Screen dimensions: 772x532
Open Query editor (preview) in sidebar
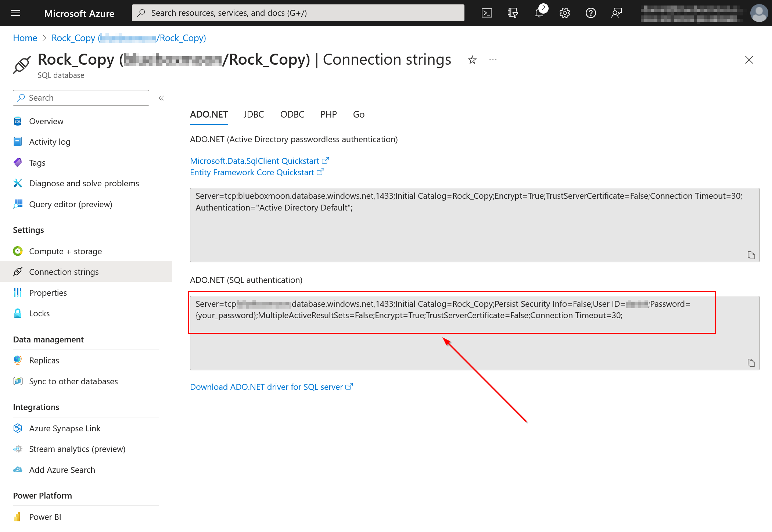71,204
